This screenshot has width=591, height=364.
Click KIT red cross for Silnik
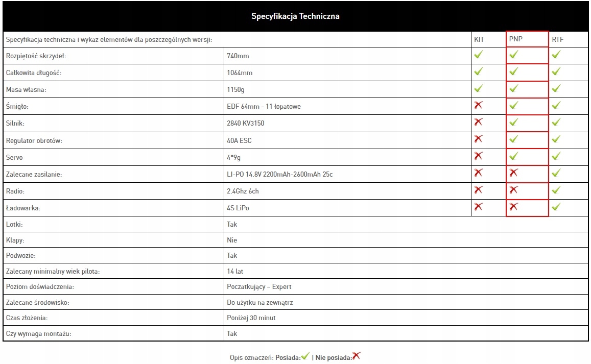click(x=479, y=123)
